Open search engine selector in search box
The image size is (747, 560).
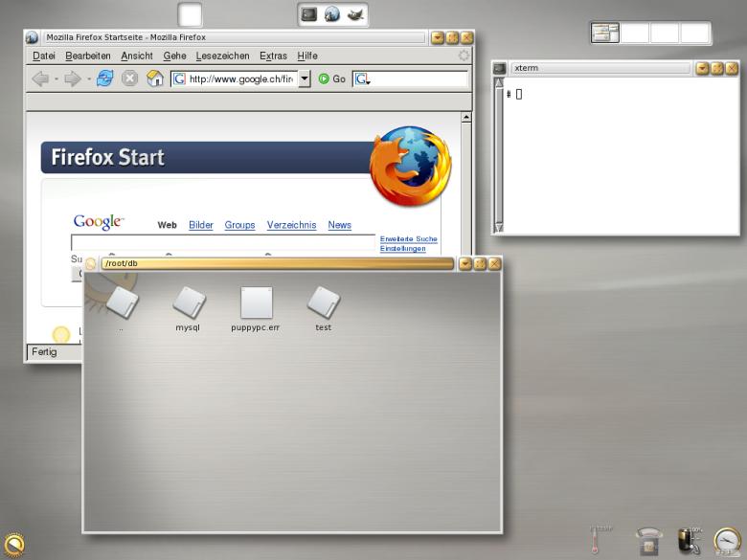tap(363, 79)
